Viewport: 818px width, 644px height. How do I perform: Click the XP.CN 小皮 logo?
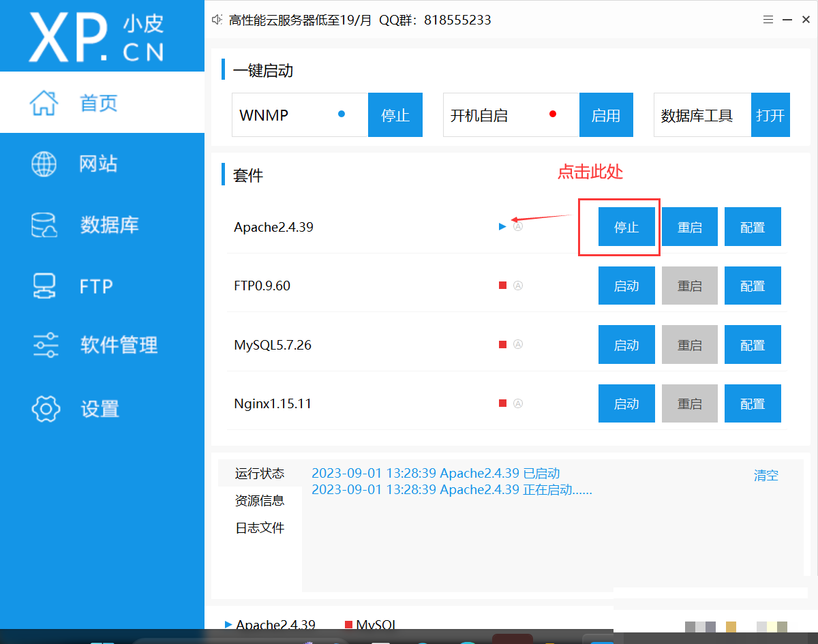97,36
